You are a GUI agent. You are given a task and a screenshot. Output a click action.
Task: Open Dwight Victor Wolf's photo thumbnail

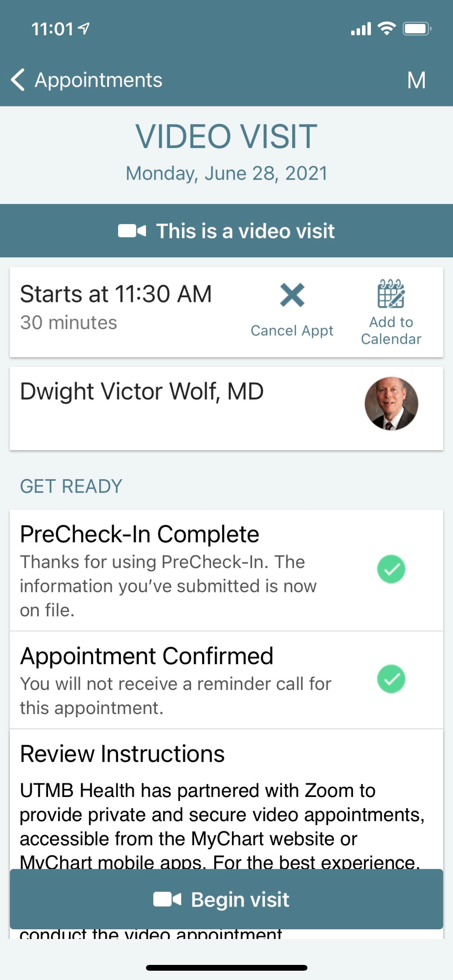[391, 403]
